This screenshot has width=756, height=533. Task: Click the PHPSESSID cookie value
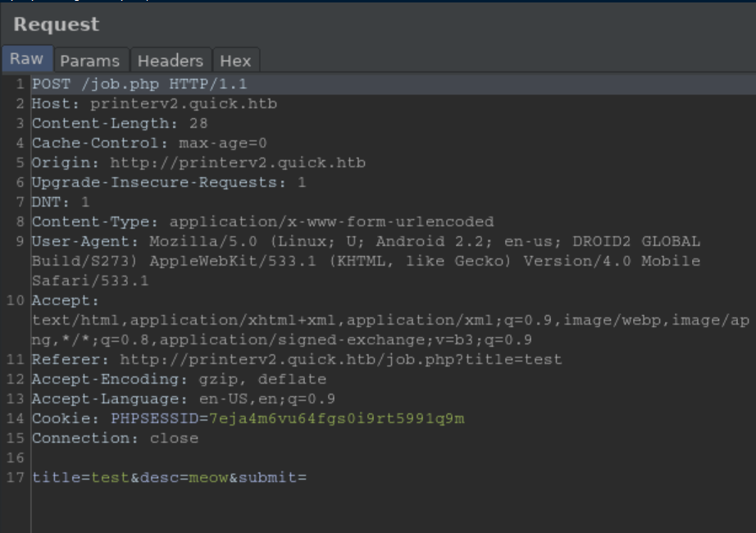point(336,419)
